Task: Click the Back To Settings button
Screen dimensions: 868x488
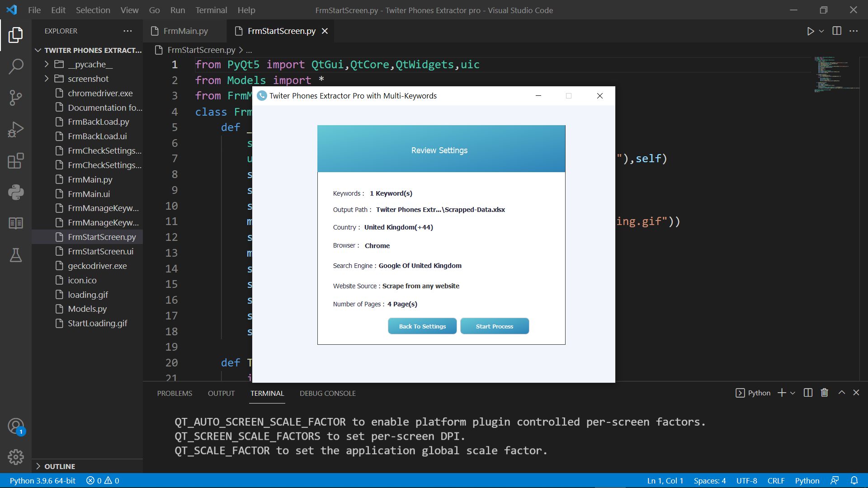Action: point(422,326)
